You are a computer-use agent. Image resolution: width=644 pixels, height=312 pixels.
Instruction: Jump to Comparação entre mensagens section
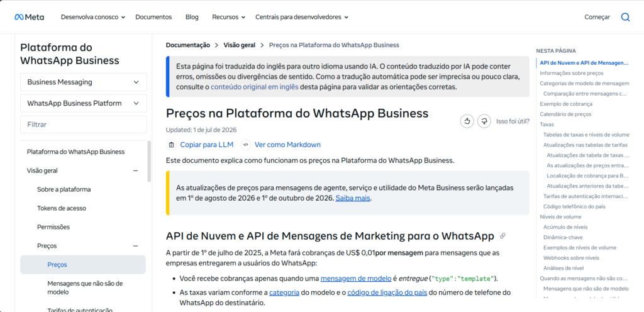[586, 94]
